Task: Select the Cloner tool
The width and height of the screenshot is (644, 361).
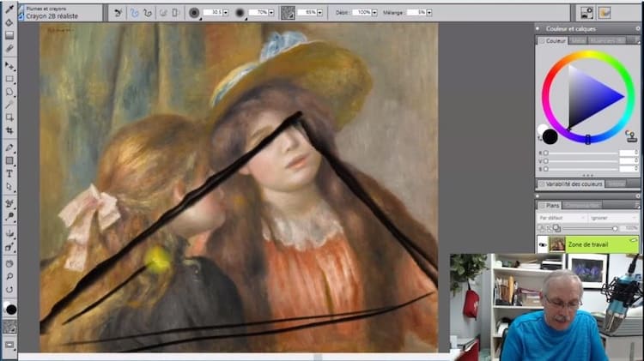Action: click(9, 203)
